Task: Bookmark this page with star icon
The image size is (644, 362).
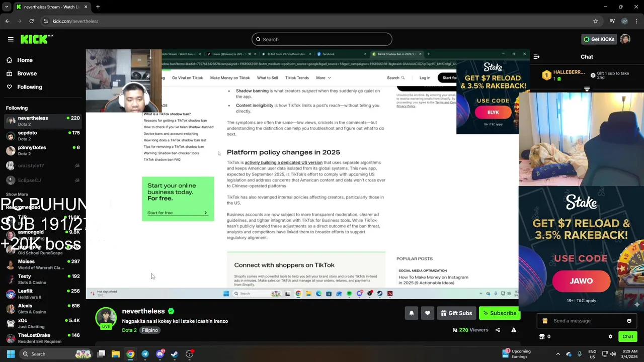Action: pos(595,21)
